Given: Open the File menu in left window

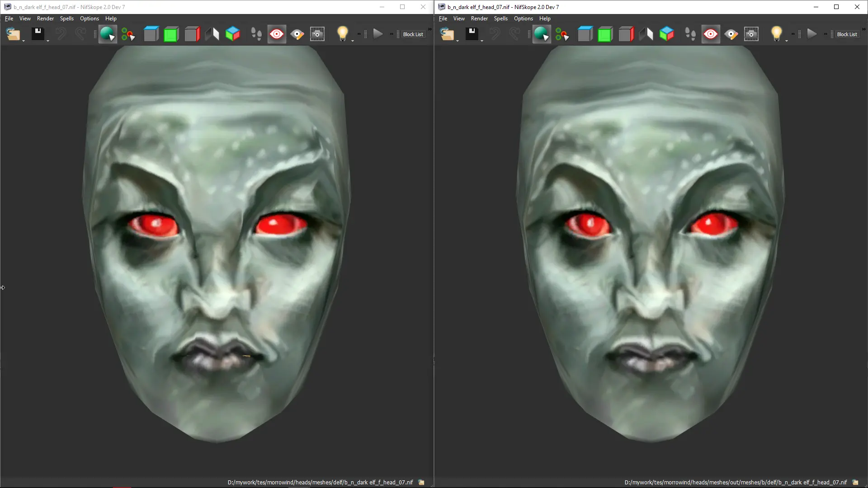Looking at the screenshot, I should [x=9, y=19].
